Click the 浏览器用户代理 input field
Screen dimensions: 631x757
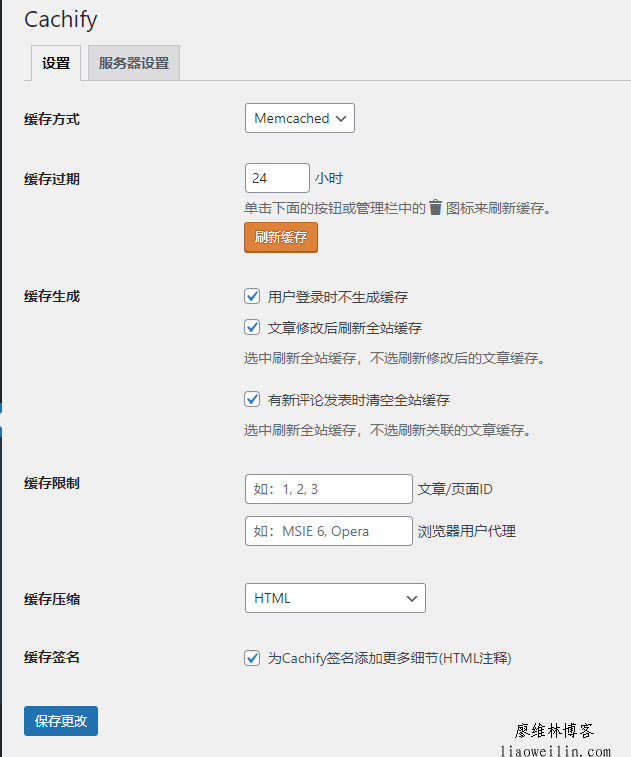coord(329,531)
